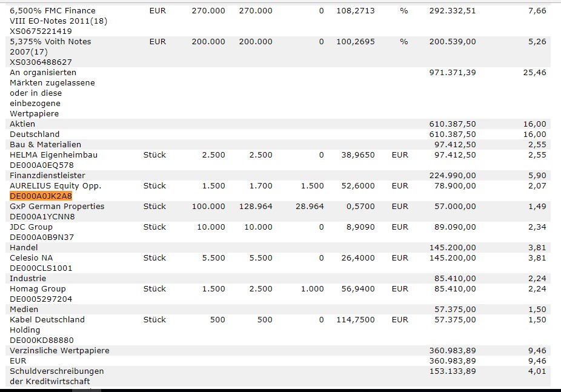Viewport: 561px width, 392px height.
Task: Click the highlighted ISIN DE000A0JK2A8
Action: pos(41,196)
